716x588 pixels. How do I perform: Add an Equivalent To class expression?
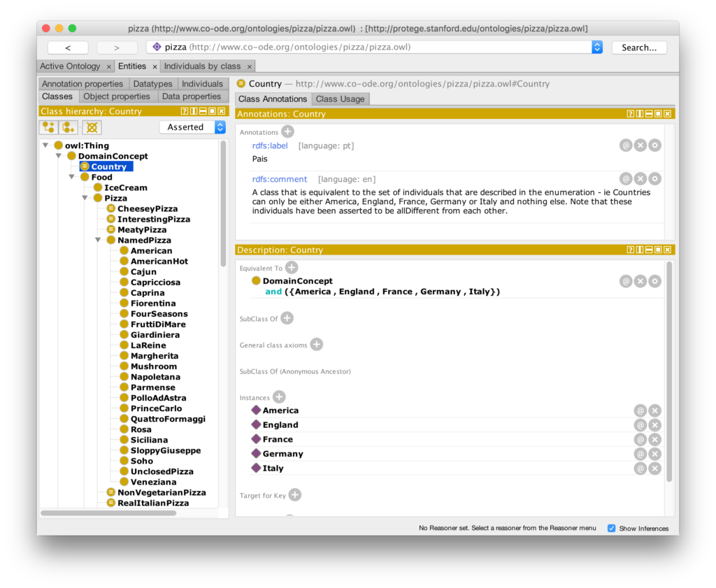click(x=292, y=267)
